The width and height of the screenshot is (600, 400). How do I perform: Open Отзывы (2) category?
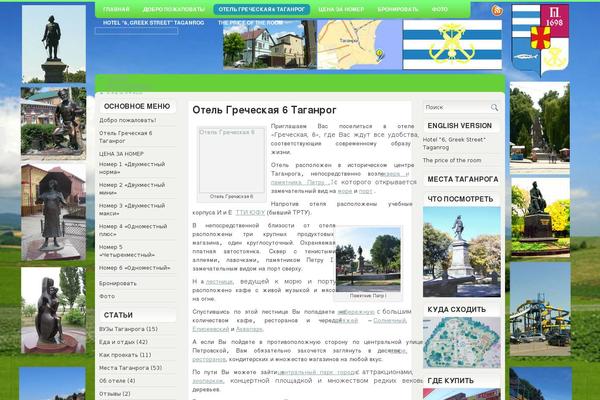[x=115, y=394]
